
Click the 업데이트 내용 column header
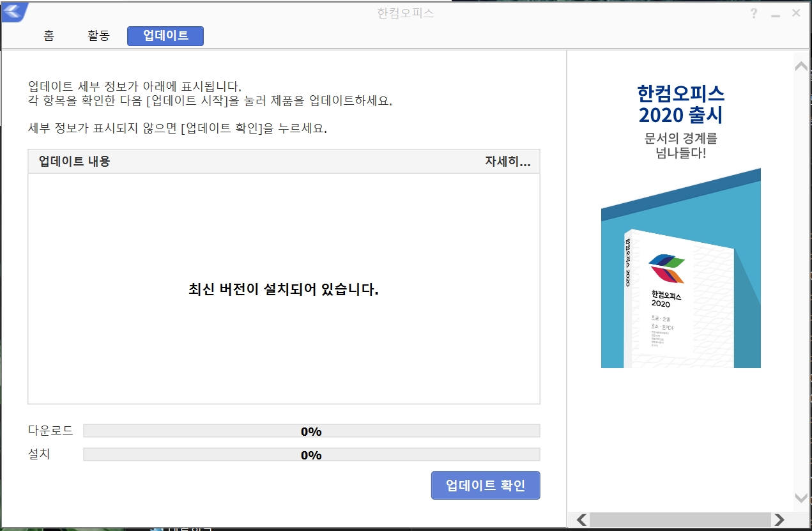[x=74, y=162]
